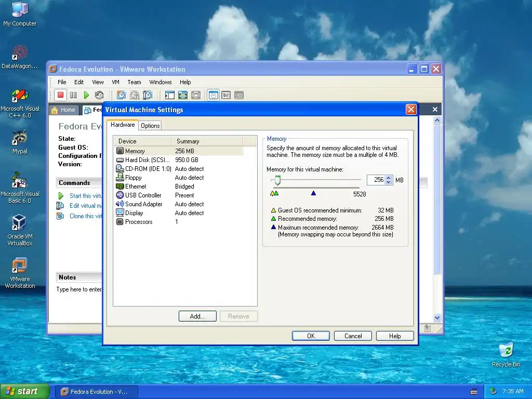Click the green Power On play icon
Screen dimensions: 532x399
point(86,95)
